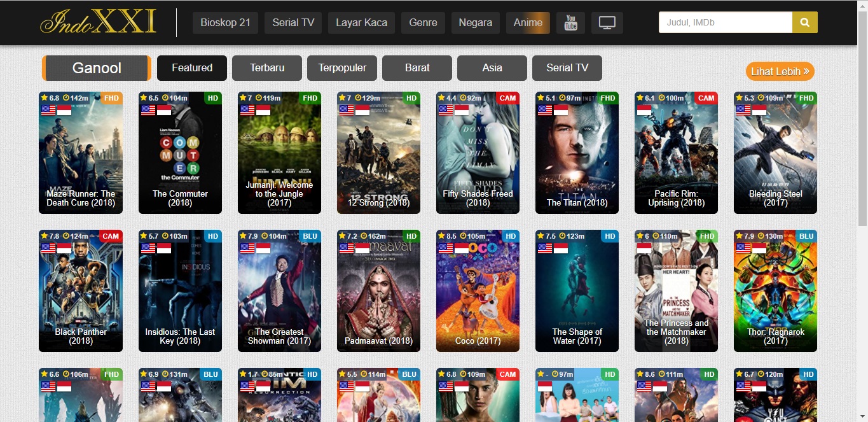Viewport: 868px width, 422px height.
Task: Click the magnifier search button
Action: tap(804, 23)
